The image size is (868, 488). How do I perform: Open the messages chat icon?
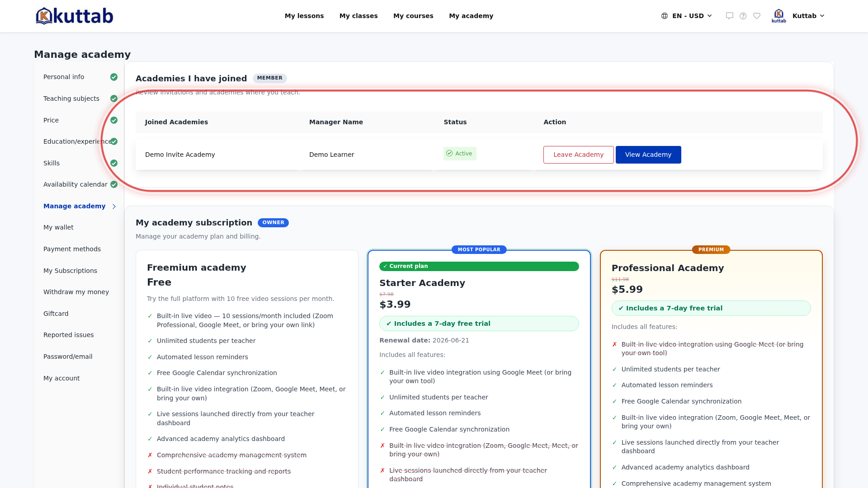point(729,16)
